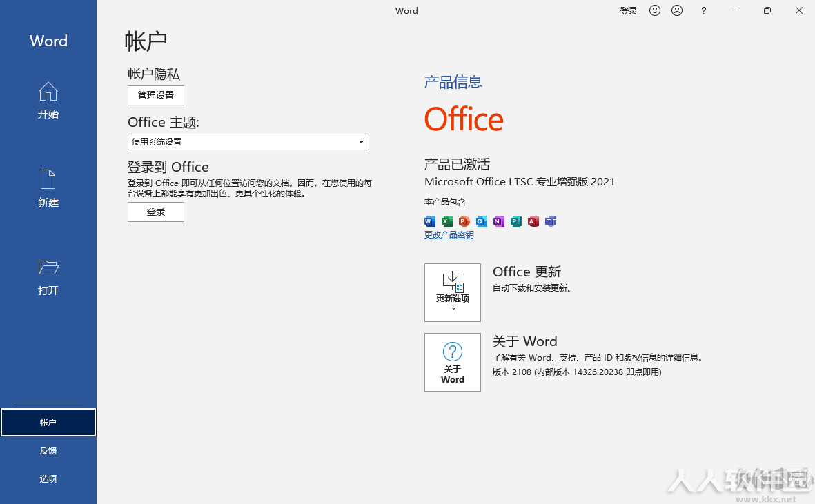Click the 关于 Word heading text
This screenshot has height=504, width=815.
pyautogui.click(x=525, y=341)
